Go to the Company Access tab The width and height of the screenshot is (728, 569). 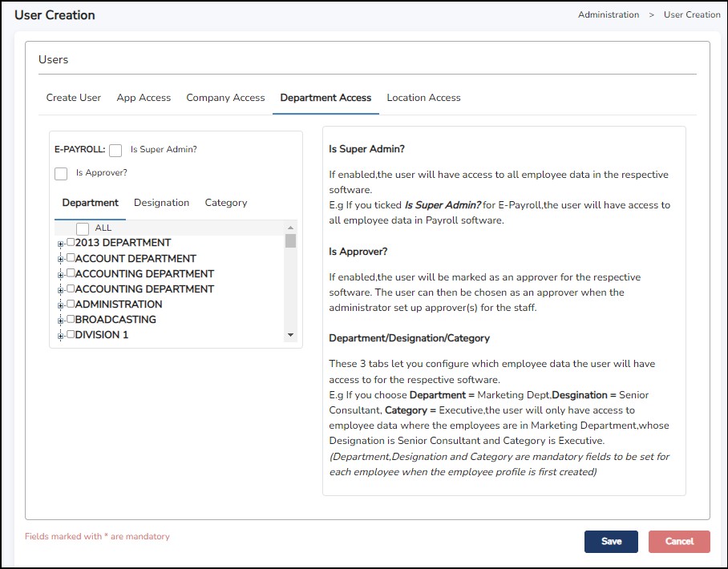click(225, 98)
